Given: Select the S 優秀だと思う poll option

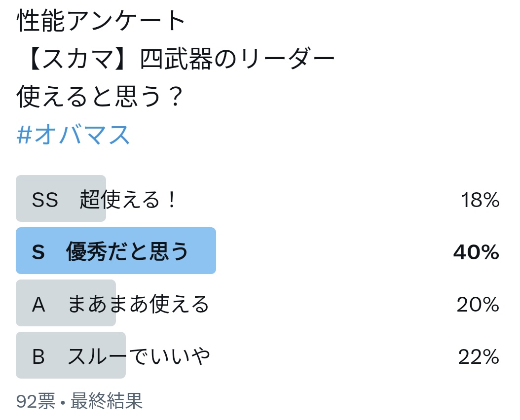Looking at the screenshot, I should (258, 250).
